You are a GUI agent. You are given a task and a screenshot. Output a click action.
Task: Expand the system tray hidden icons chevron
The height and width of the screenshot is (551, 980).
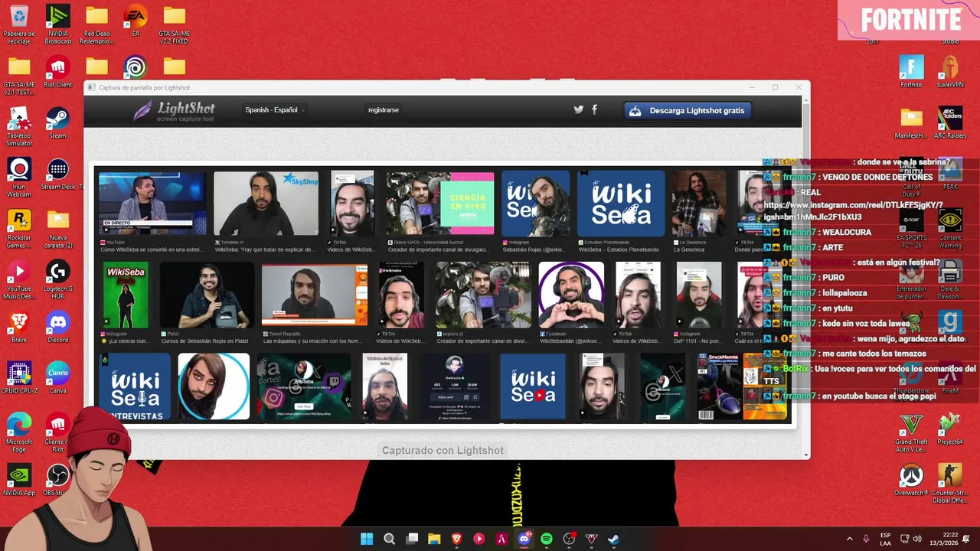pyautogui.click(x=849, y=539)
